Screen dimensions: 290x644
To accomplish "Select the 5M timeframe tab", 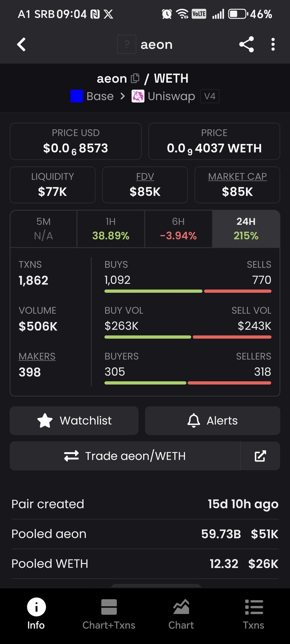I will click(43, 229).
